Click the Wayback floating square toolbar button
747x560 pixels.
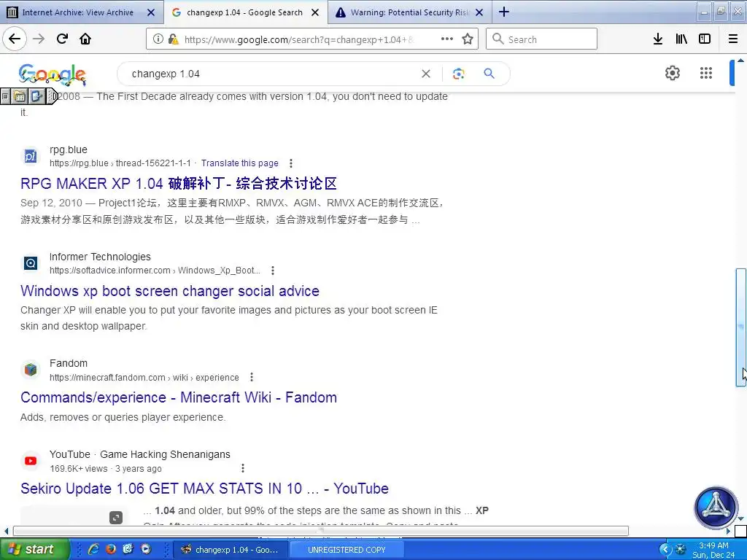tap(6, 97)
